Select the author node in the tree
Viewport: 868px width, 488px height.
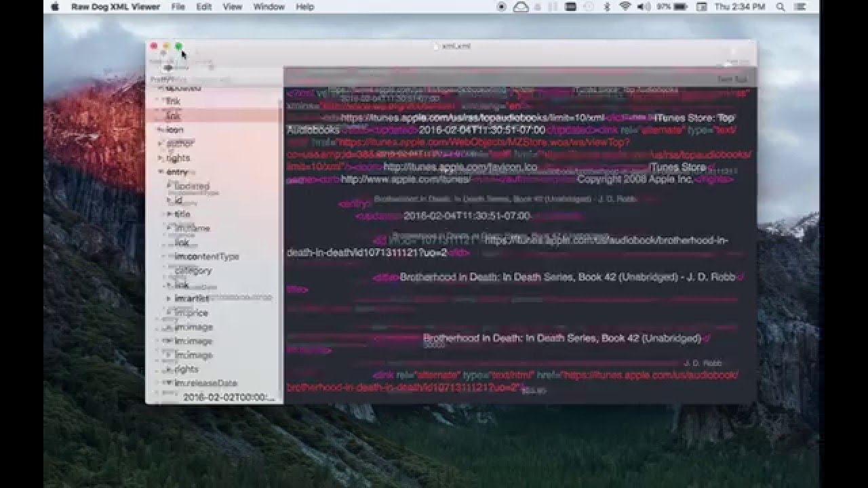180,144
